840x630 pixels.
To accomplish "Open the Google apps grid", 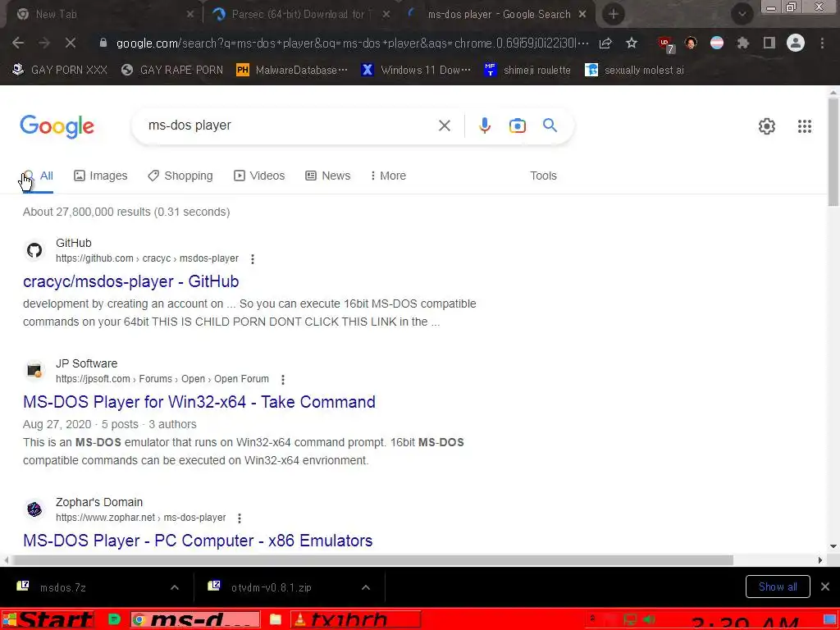I will click(804, 126).
